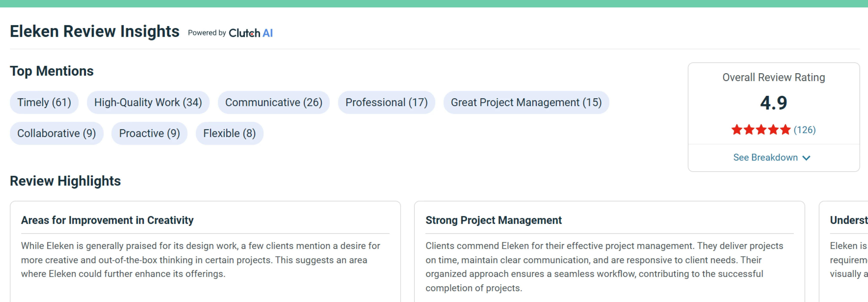Open the Strong Project Management highlight card
Screen dimensions: 868x302
pyautogui.click(x=609, y=251)
